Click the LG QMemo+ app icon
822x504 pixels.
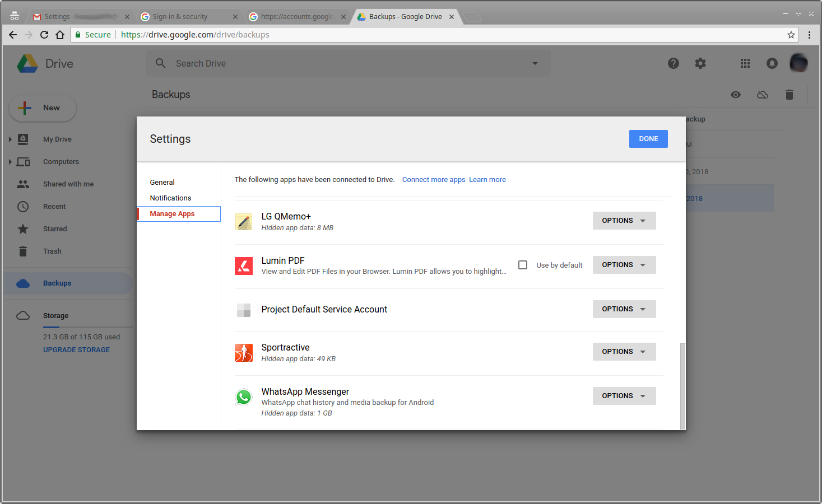[244, 222]
